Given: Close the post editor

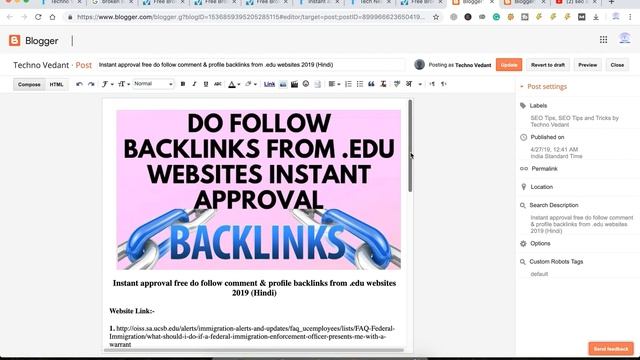Looking at the screenshot, I should click(617, 65).
